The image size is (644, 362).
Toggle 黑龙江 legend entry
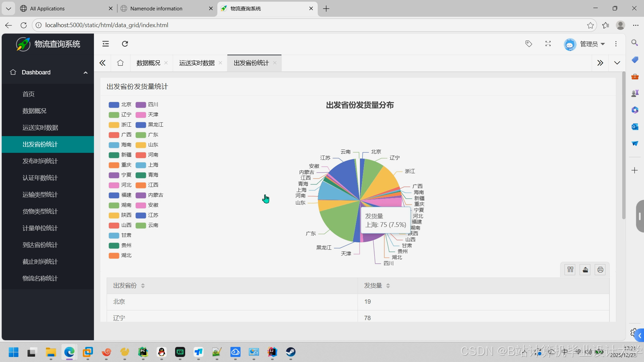pyautogui.click(x=150, y=125)
